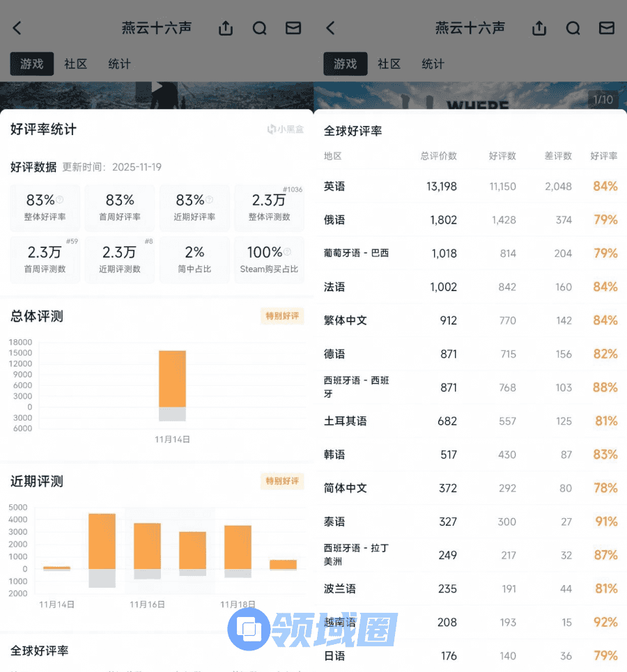Play the video in the left banner
This screenshot has height=672, width=627.
(x=157, y=87)
